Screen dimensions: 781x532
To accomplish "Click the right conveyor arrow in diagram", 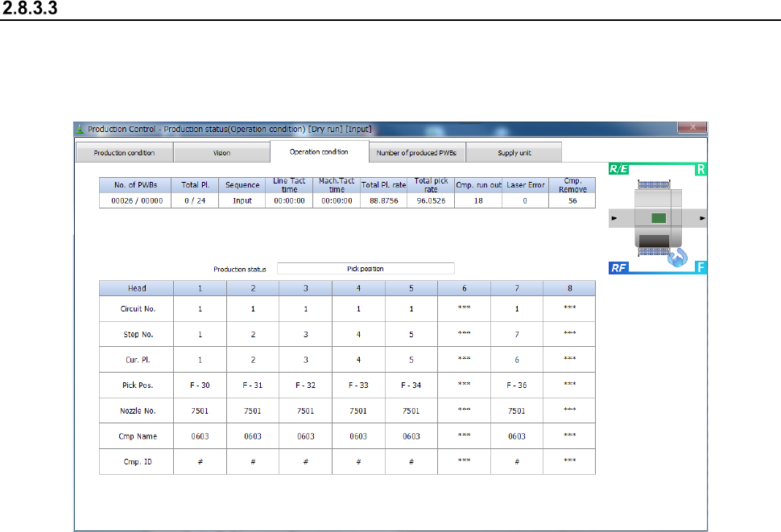I will pos(702,218).
